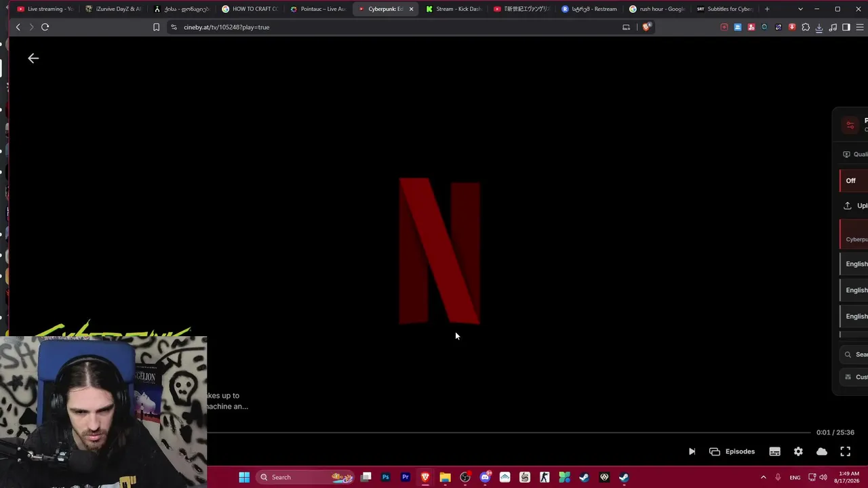Open the browser extensions puzzle menu

(806, 27)
